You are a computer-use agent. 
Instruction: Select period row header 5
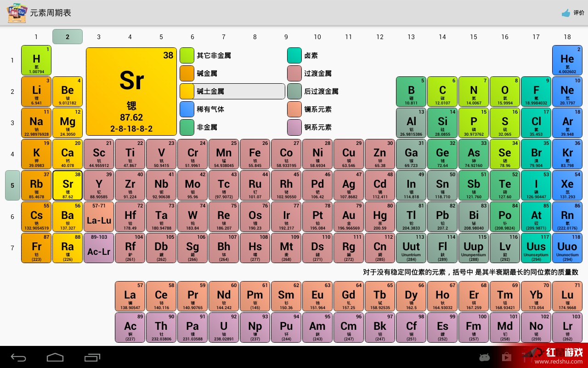coord(12,185)
